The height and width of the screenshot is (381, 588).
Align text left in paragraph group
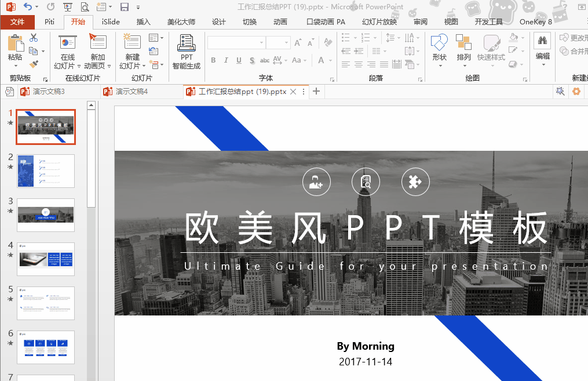[346, 64]
